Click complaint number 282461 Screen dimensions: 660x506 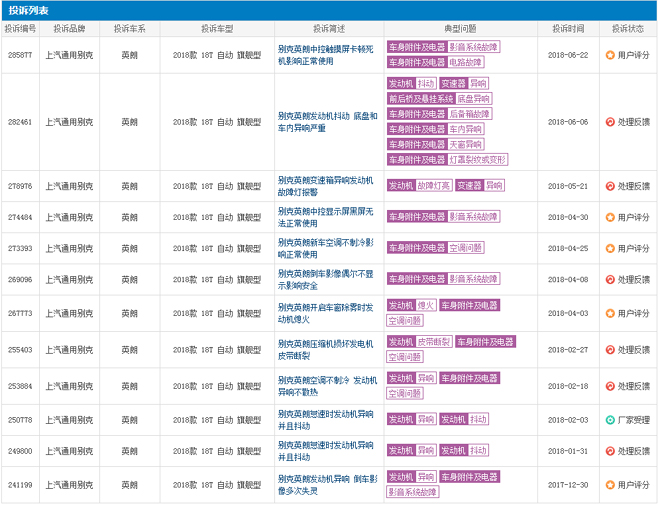pos(20,122)
